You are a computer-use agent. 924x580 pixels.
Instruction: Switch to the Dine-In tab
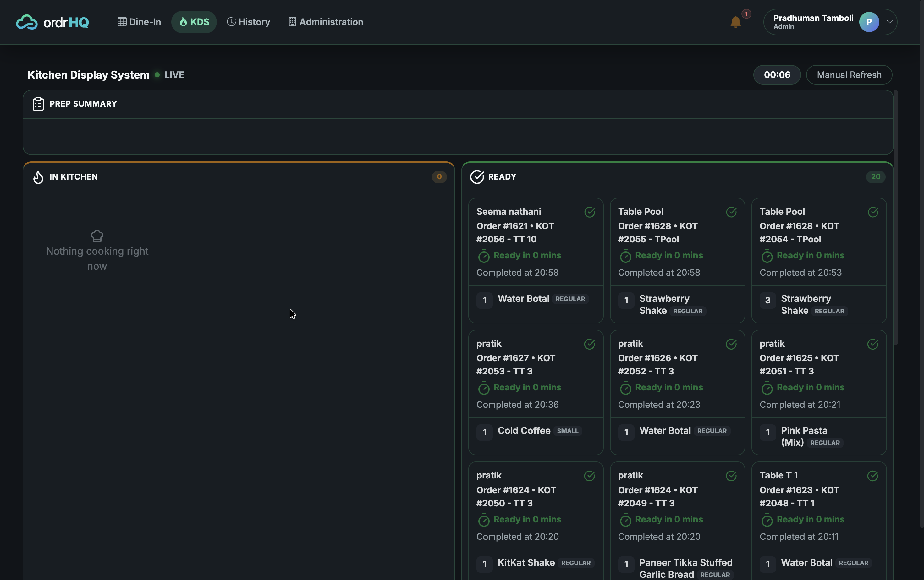tap(139, 22)
